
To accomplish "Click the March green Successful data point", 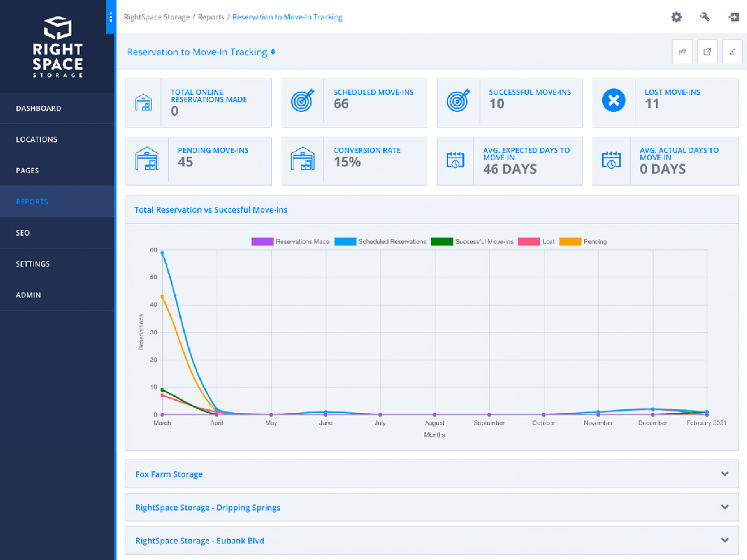I will coord(162,390).
